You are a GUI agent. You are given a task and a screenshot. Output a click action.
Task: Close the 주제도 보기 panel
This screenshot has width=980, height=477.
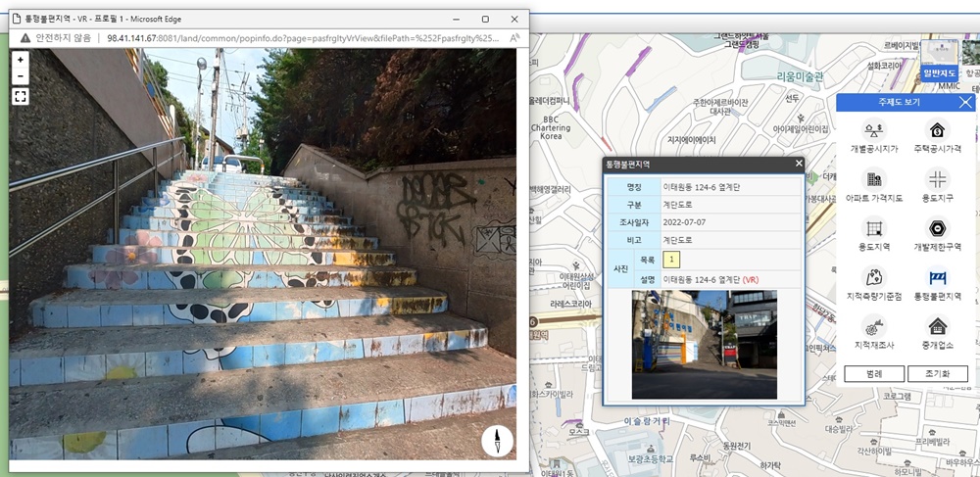tap(965, 103)
